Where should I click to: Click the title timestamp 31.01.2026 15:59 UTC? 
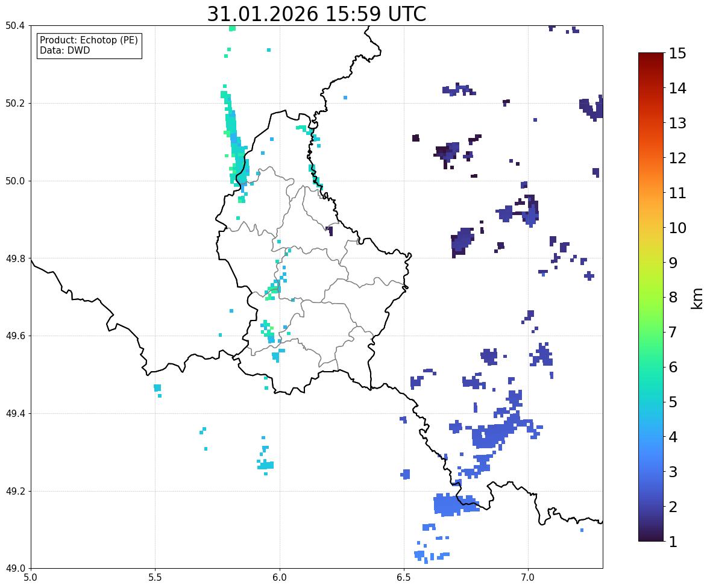[x=316, y=14]
